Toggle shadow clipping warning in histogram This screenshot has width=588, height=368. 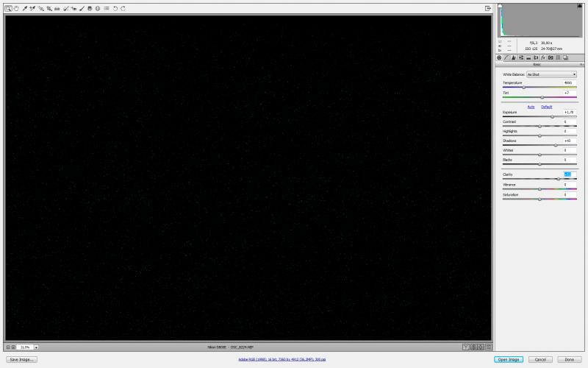[x=500, y=6]
